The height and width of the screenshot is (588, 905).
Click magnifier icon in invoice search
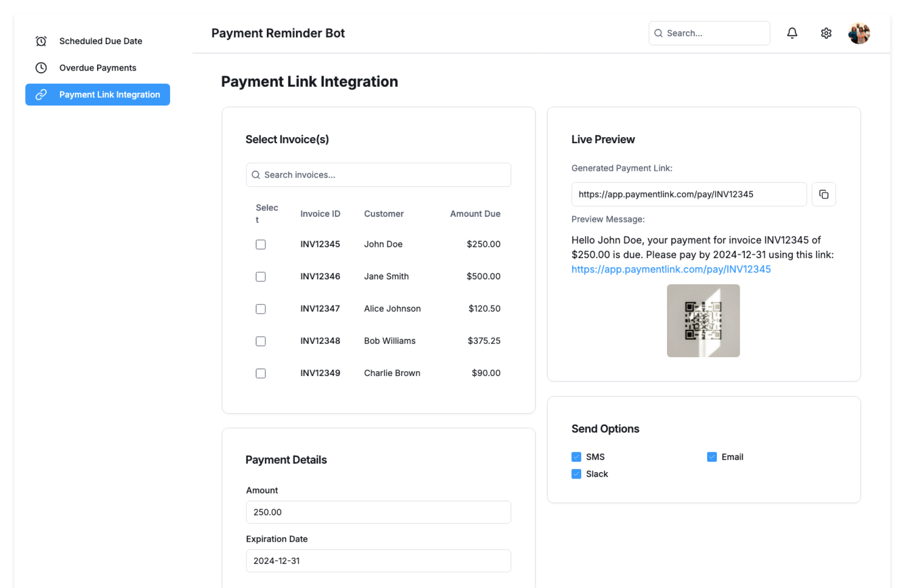coord(256,175)
